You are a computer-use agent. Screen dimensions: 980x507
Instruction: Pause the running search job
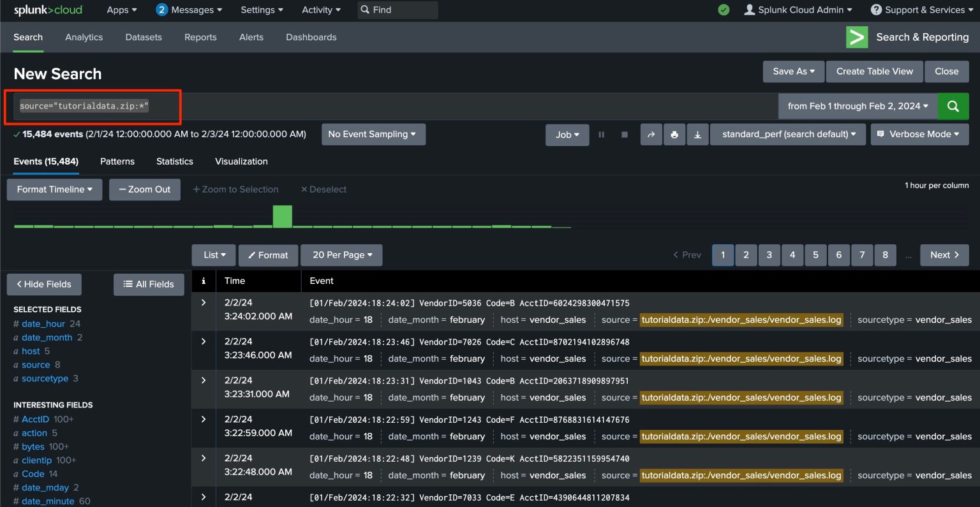coord(600,134)
